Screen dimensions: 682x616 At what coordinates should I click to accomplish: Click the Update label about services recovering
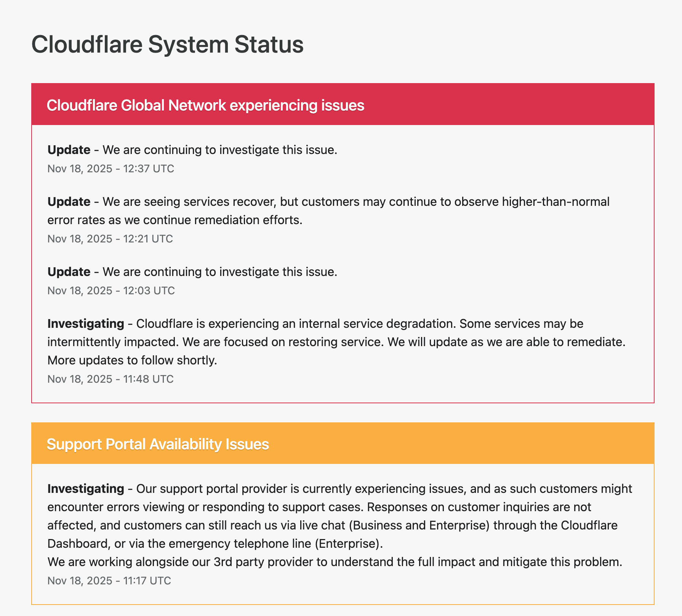(x=69, y=201)
